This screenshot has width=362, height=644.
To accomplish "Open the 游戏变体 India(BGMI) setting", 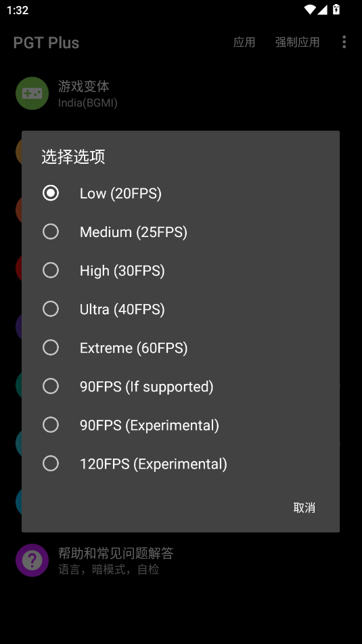I will tap(181, 93).
